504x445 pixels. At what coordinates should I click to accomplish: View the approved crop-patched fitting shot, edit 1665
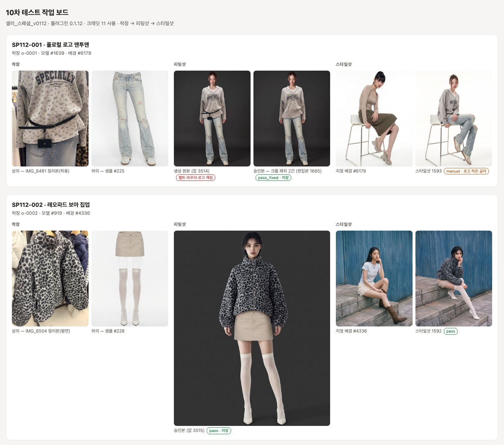pyautogui.click(x=292, y=119)
